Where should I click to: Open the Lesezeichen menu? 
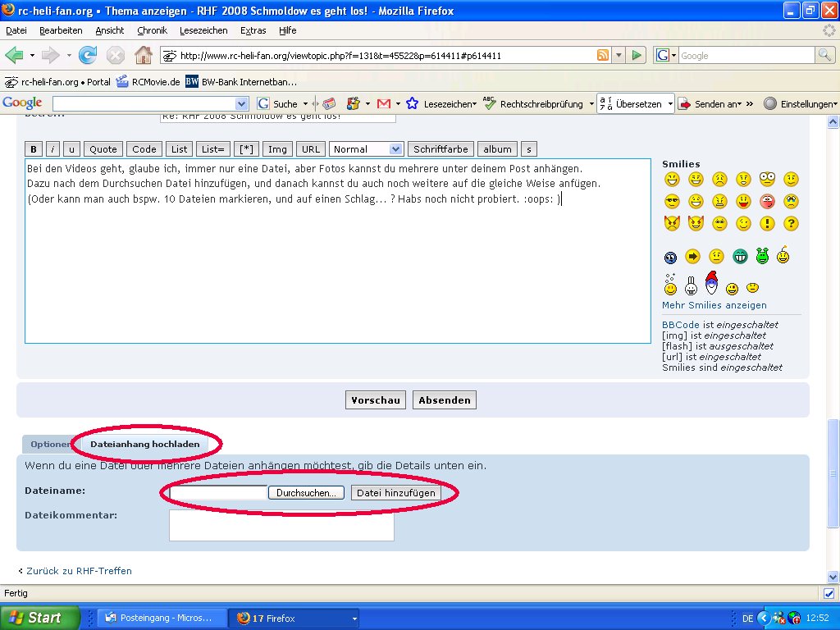(x=203, y=30)
